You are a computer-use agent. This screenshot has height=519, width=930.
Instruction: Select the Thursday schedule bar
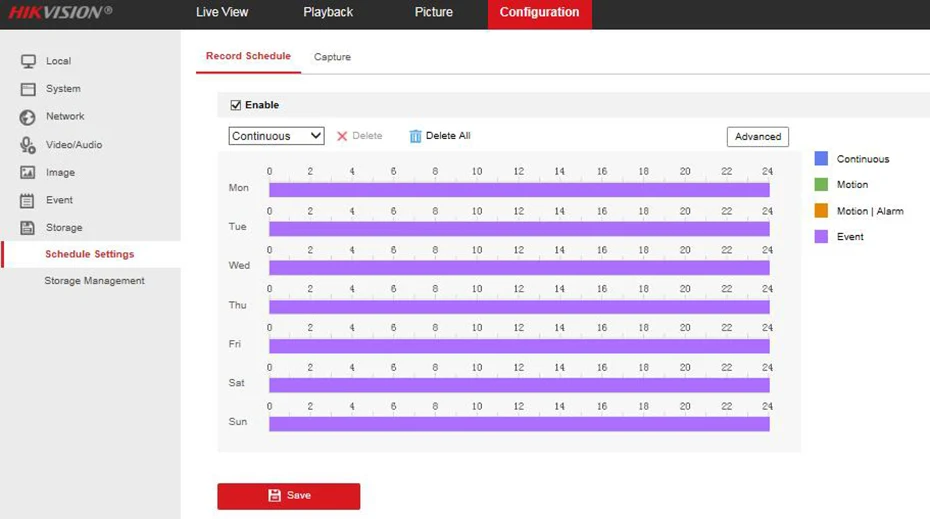pos(519,307)
